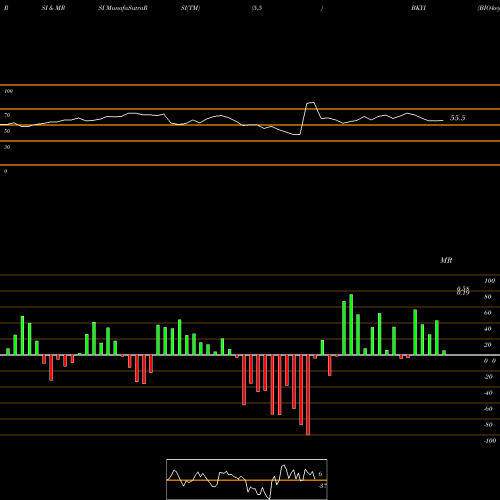Click the tallest green MR histogram bar
Screen dimensions: 500x500
351,325
